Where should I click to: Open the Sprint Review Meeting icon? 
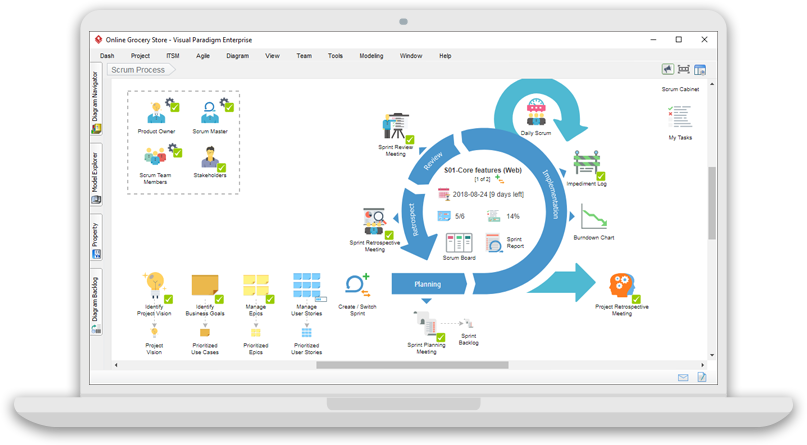click(396, 127)
